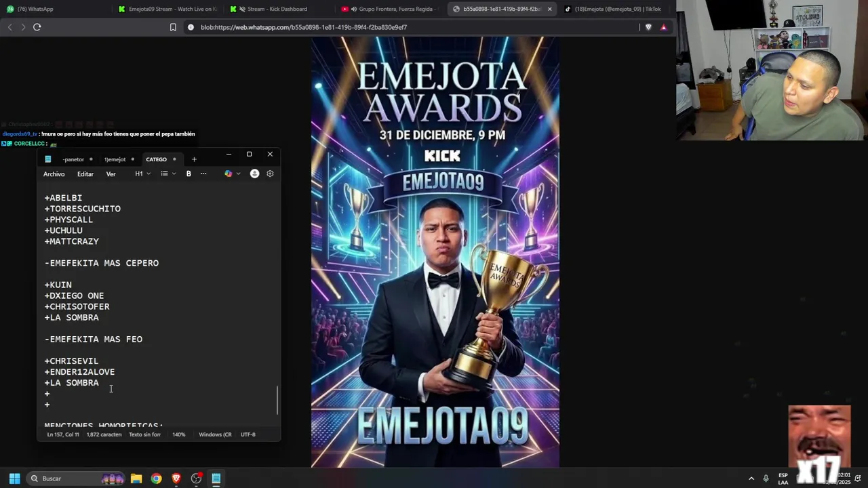Viewport: 868px width, 488px height.
Task: Click the microphone icon in system tray
Action: click(766, 479)
